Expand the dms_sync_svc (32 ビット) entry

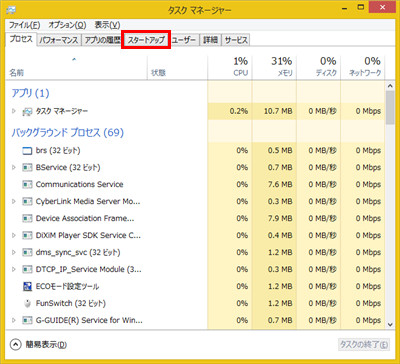(14, 252)
